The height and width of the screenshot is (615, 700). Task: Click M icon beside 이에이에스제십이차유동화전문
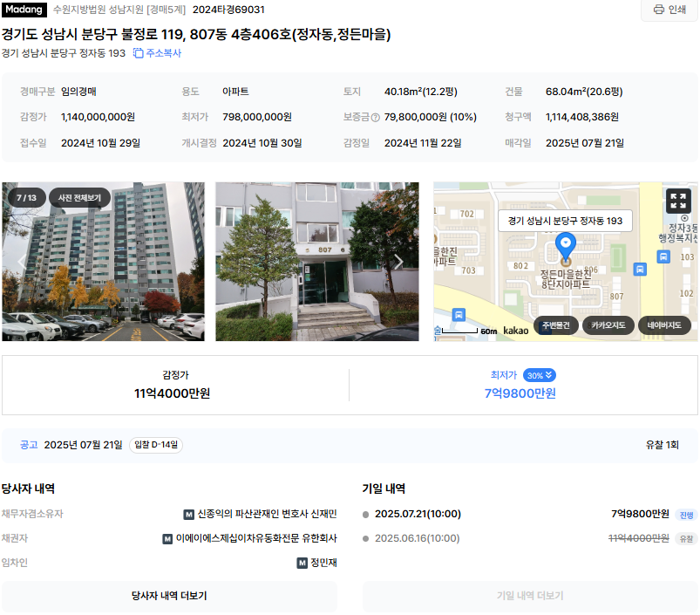coord(167,539)
